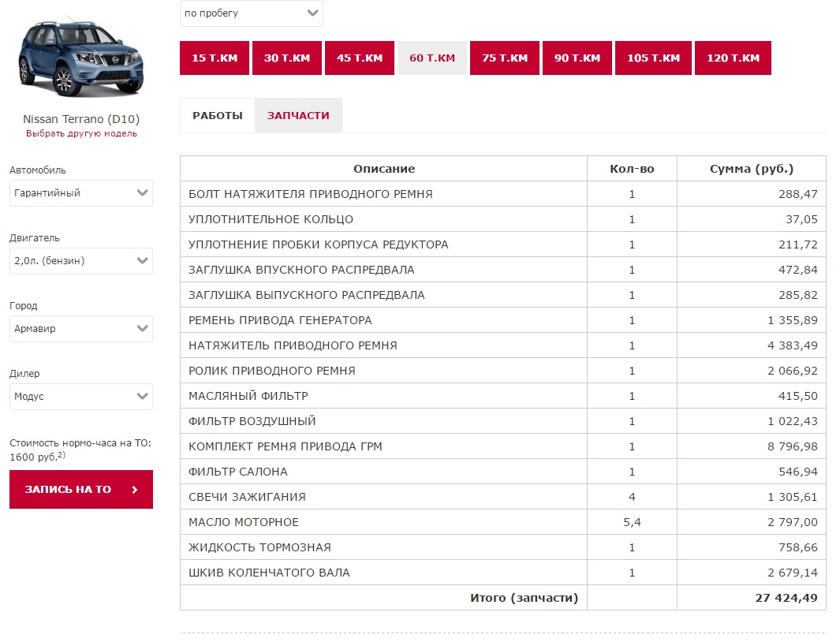Select the 90 Т.КМ mileage button
Image resolution: width=840 pixels, height=642 pixels.
click(577, 58)
